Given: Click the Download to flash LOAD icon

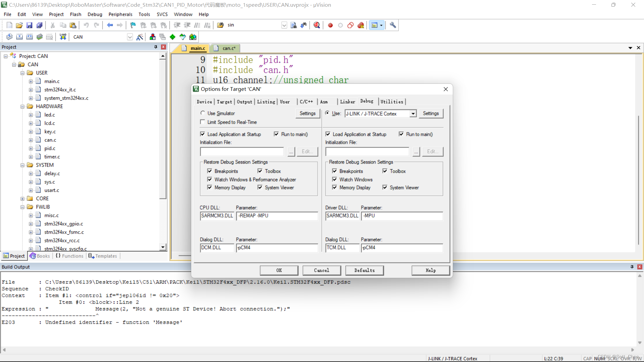Looking at the screenshot, I should click(63, 37).
